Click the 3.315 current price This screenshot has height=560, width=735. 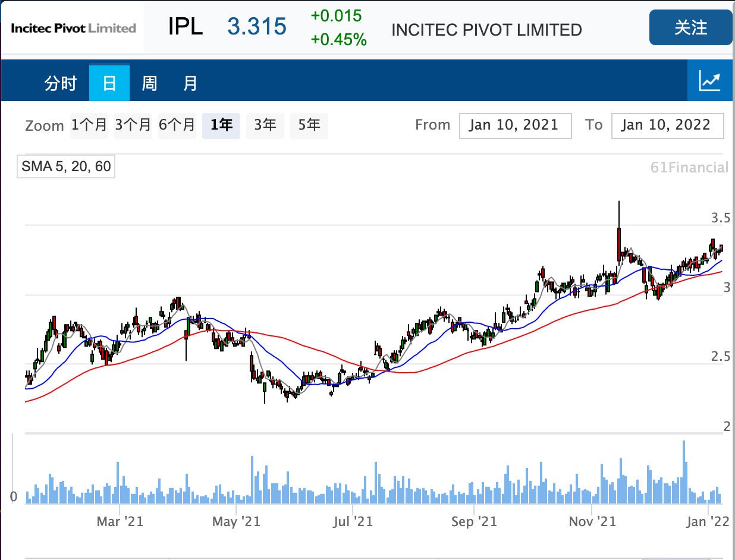257,27
